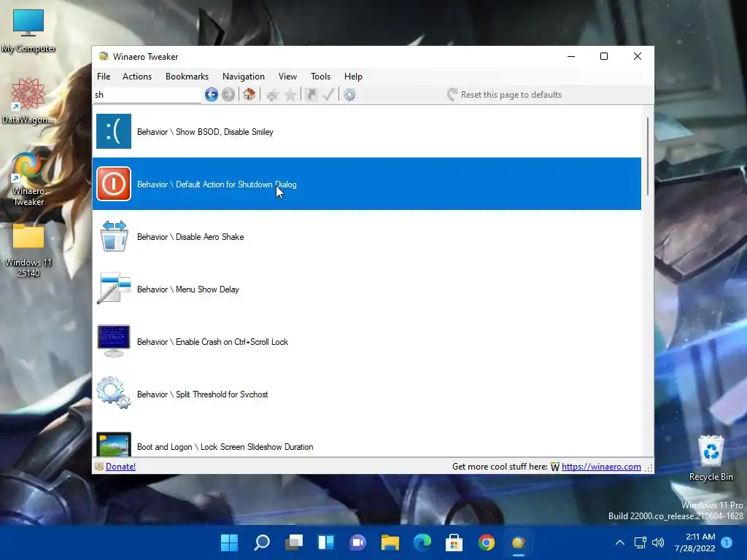Click the Create shortcut arrow toolbar icon
This screenshot has width=747, height=560.
pos(311,95)
